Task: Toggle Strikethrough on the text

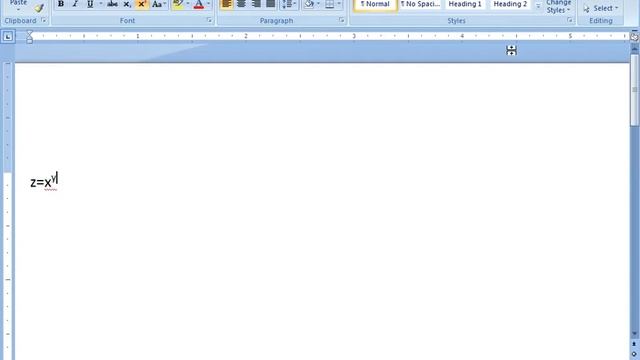Action: pyautogui.click(x=112, y=4)
